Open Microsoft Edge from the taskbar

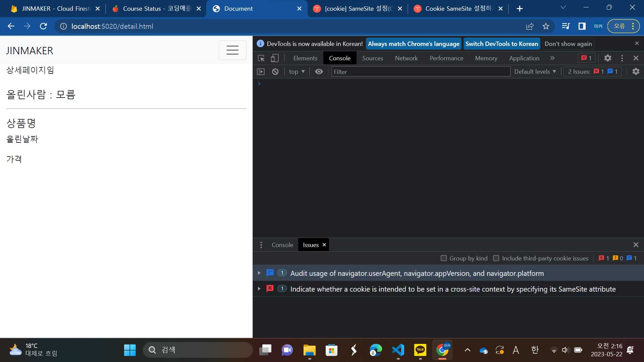[x=376, y=350]
